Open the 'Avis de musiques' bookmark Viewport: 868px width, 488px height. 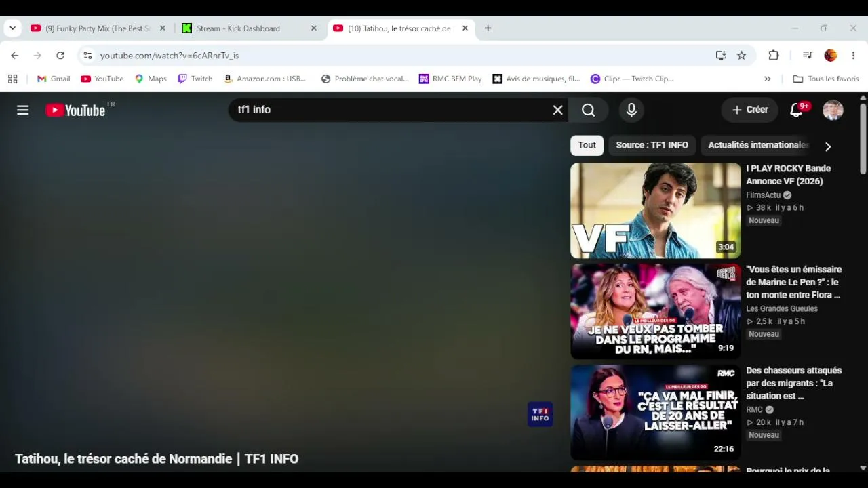click(536, 79)
